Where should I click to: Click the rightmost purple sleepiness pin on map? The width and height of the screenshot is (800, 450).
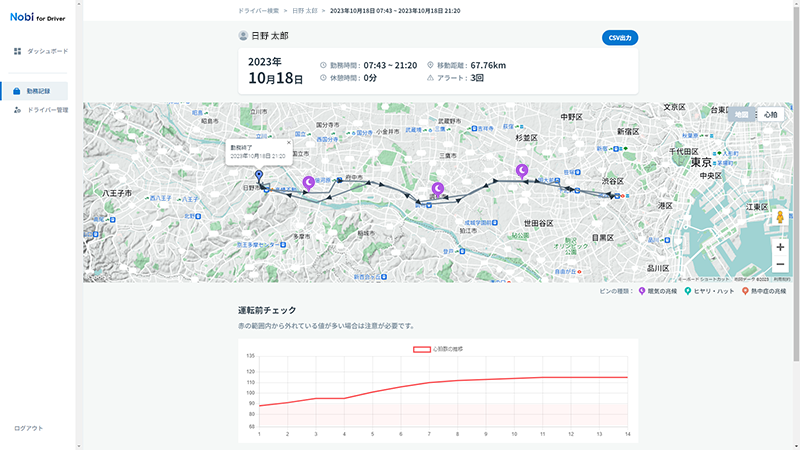point(521,171)
